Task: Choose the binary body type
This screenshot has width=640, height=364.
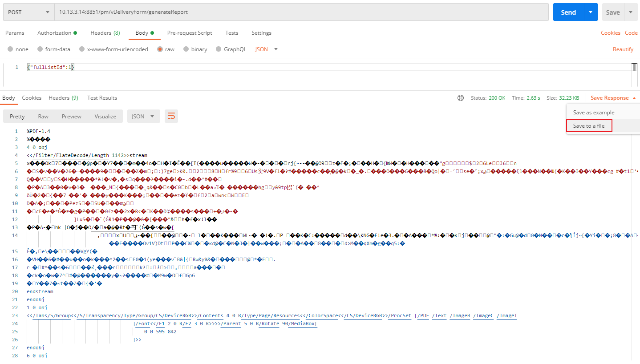Action: pos(195,49)
